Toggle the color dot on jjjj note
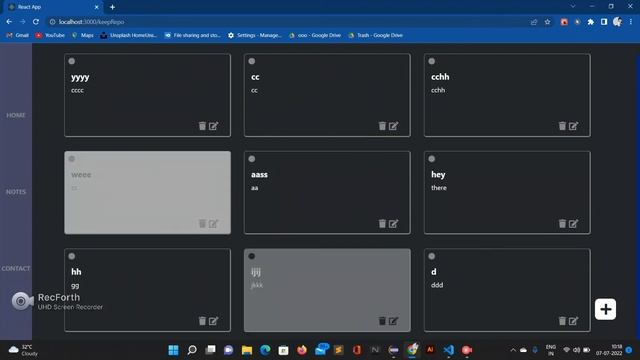640x360 pixels. (252, 256)
